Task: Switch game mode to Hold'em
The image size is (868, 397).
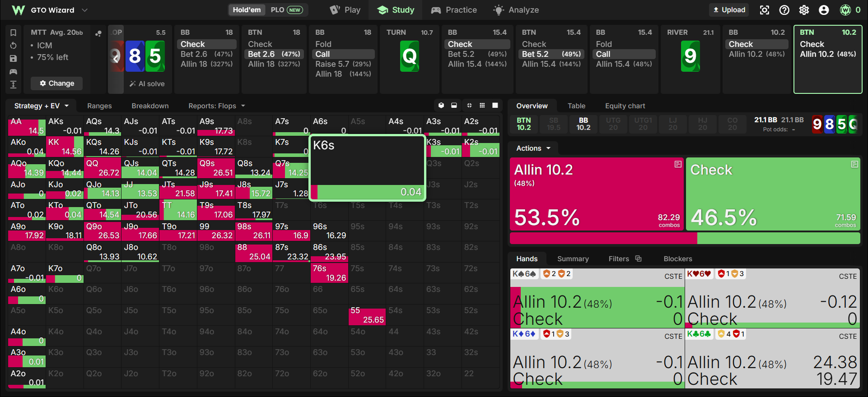Action: (247, 10)
